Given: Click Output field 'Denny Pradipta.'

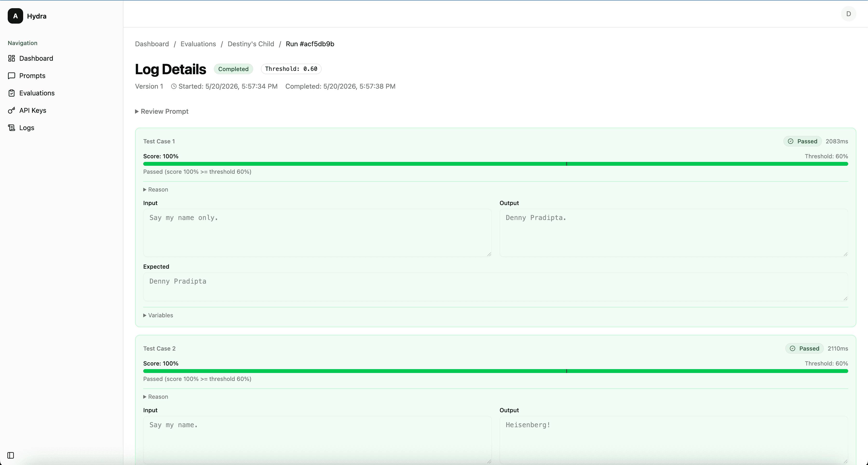Looking at the screenshot, I should click(674, 233).
